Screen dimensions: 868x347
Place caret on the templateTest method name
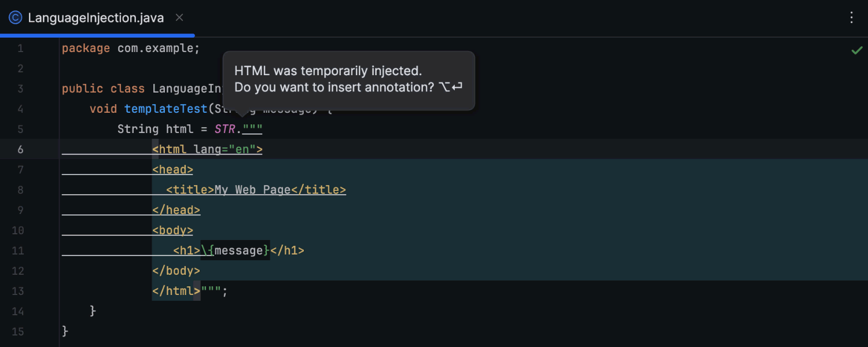click(166, 109)
